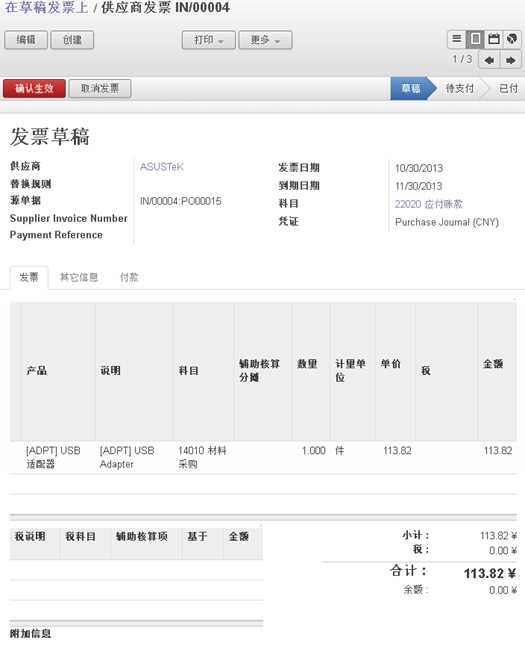
Task: Click the 取消发票 button
Action: click(x=100, y=89)
